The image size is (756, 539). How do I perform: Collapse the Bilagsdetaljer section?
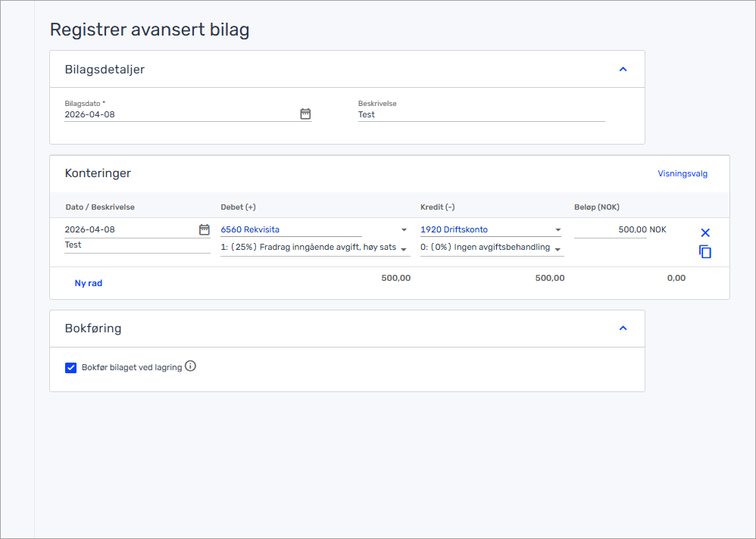pyautogui.click(x=623, y=70)
